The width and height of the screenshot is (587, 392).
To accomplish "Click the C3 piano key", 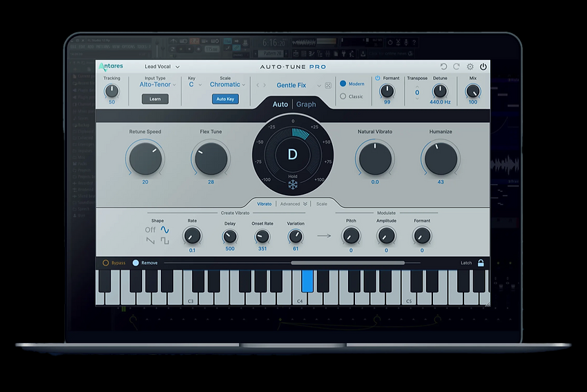I will [x=191, y=299].
